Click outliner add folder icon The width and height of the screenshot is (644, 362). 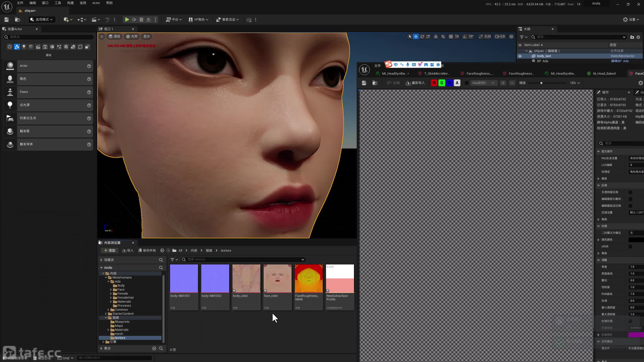point(632,37)
